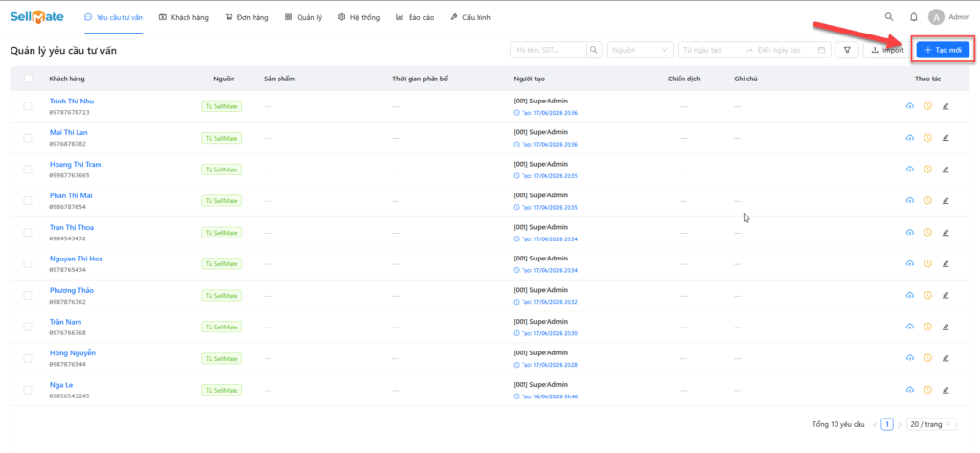980x453 pixels.
Task: Click edit pencil icon for Mai Thi Lan
Action: point(945,138)
